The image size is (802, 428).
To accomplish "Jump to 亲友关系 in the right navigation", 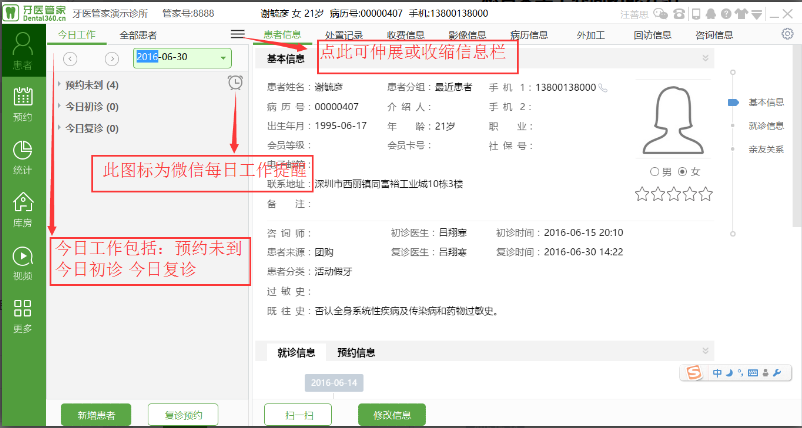I will 766,149.
